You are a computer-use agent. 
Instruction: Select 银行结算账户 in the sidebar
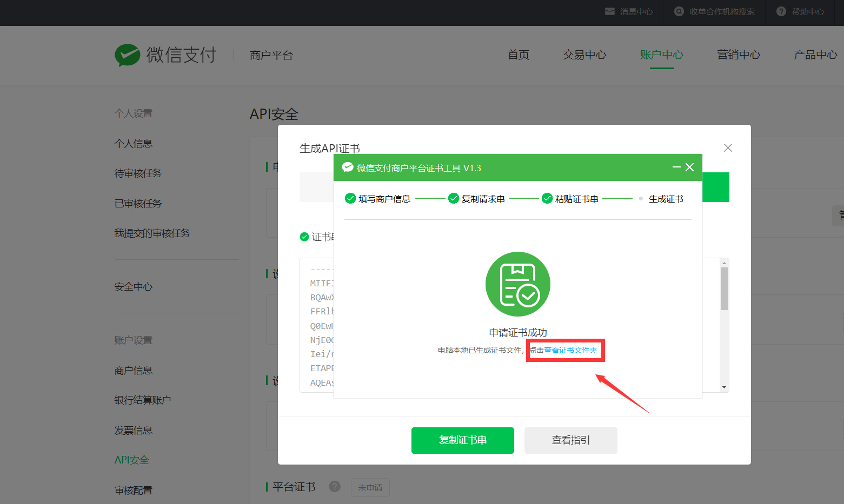click(x=142, y=400)
